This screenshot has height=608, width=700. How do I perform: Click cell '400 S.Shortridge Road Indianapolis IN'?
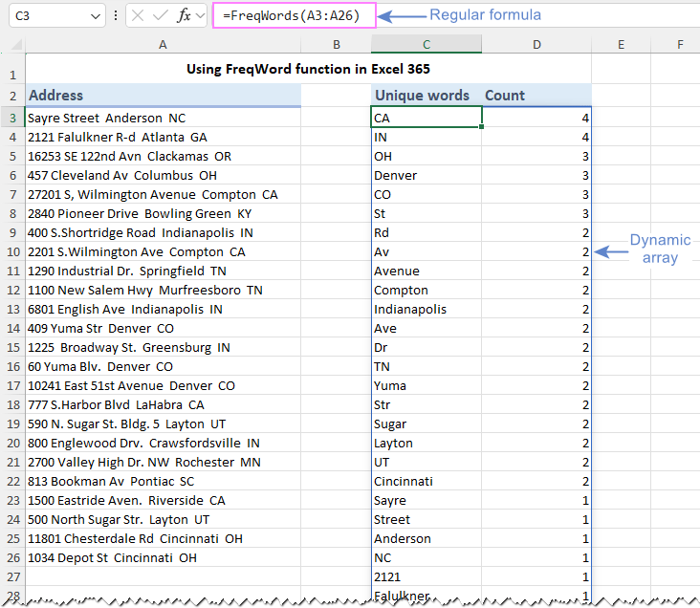pyautogui.click(x=163, y=232)
